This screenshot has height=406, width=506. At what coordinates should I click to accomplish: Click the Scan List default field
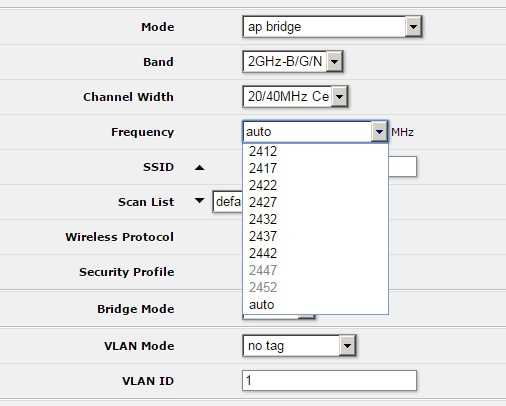[228, 202]
